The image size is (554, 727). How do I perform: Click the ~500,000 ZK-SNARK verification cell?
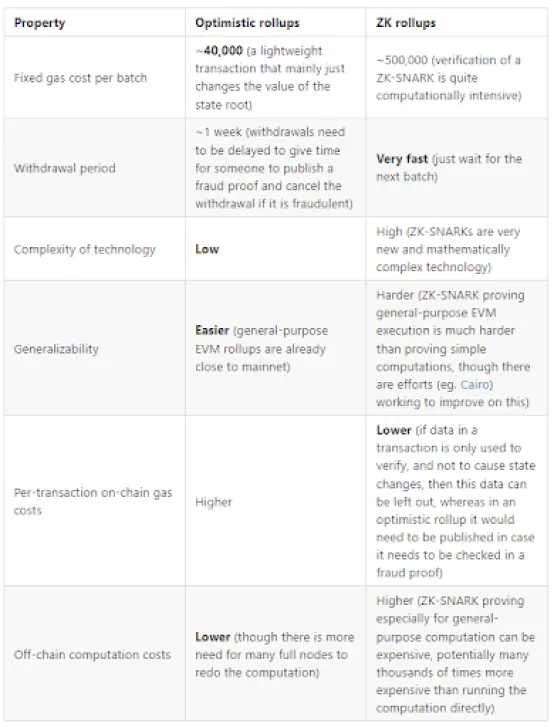coord(457,77)
